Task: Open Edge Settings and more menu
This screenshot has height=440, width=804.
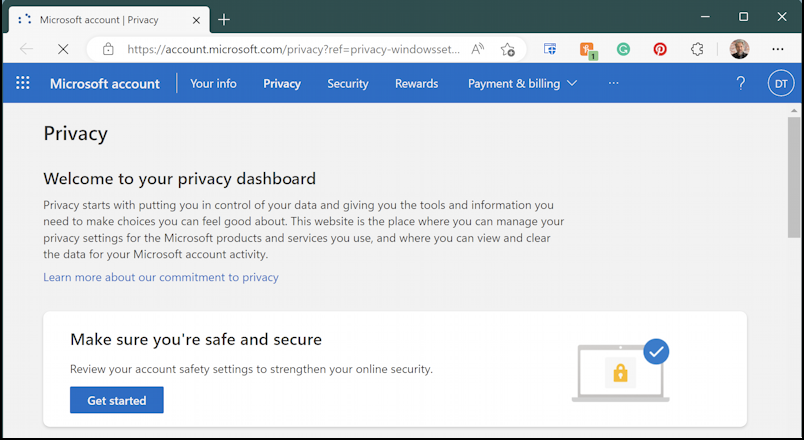Action: (x=778, y=49)
